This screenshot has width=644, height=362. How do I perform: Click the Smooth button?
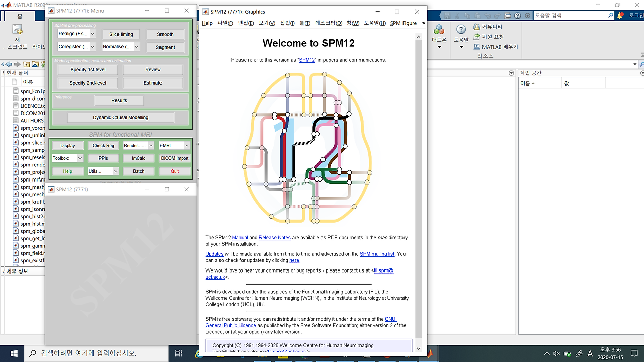click(x=165, y=34)
